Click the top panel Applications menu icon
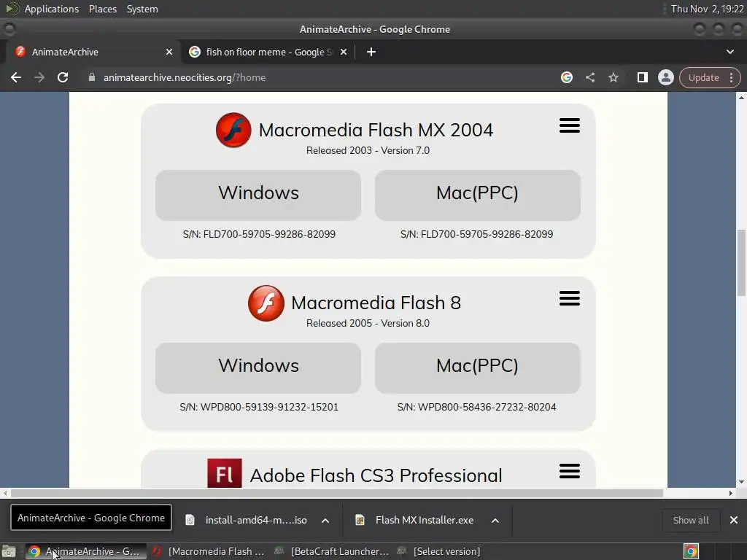The width and height of the screenshot is (747, 560). click(x=12, y=9)
